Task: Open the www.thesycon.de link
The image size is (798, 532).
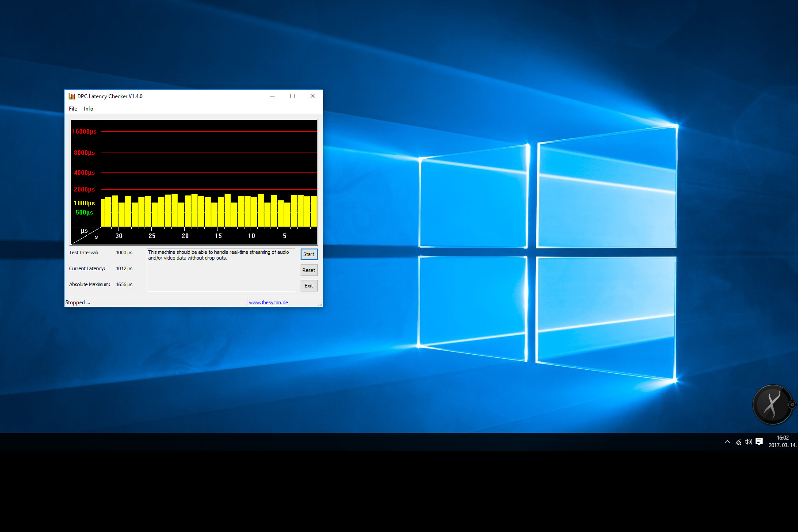Action: click(268, 302)
